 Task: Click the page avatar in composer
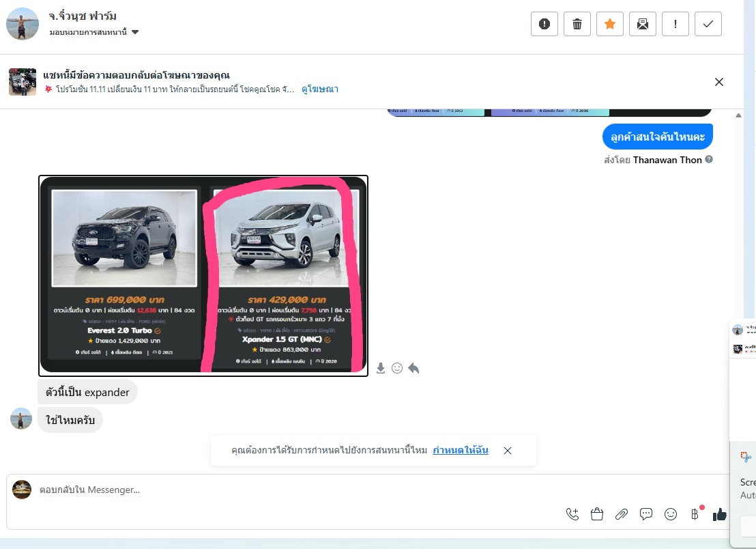click(x=22, y=490)
